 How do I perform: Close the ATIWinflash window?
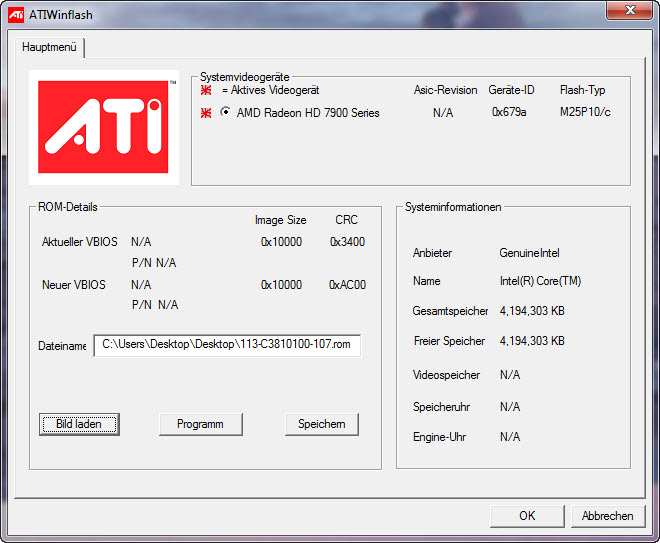pos(630,10)
